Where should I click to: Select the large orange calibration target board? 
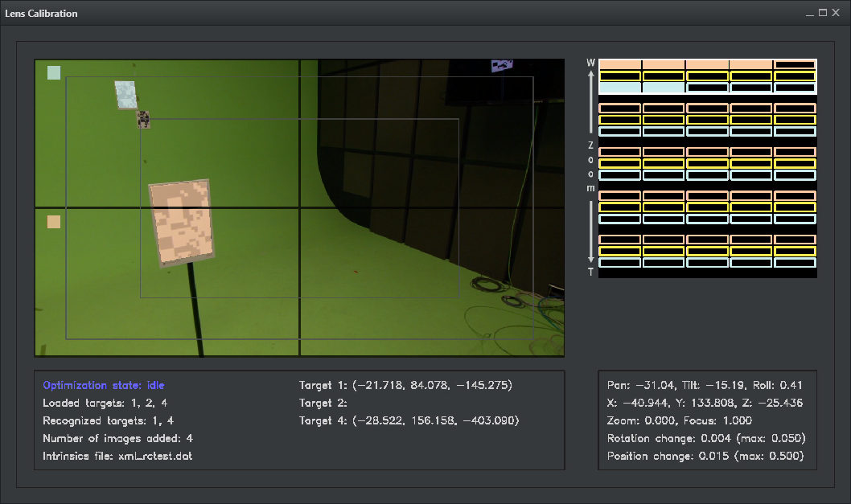[x=183, y=223]
